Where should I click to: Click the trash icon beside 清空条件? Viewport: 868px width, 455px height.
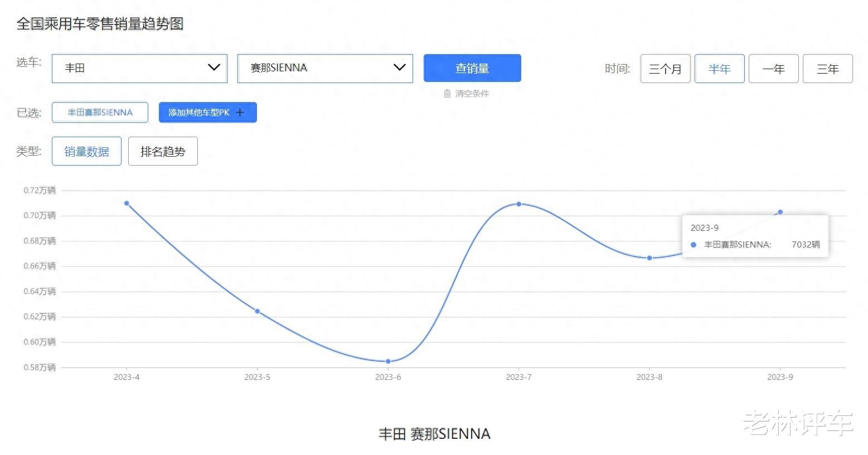(x=447, y=94)
